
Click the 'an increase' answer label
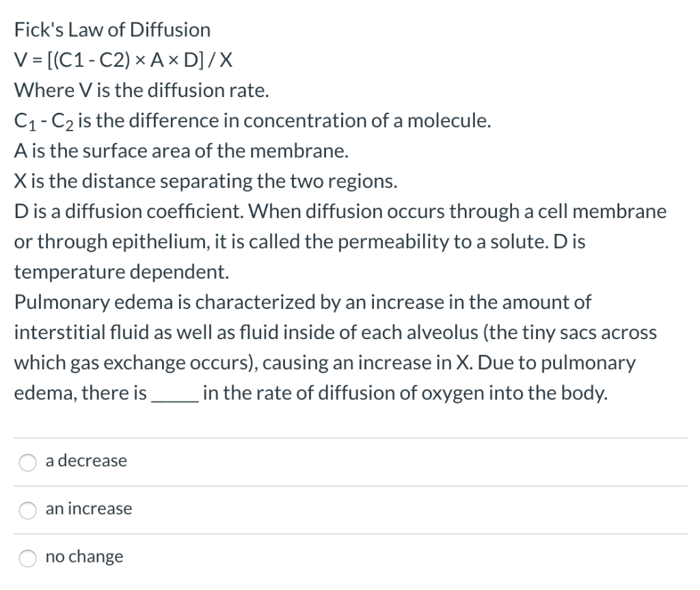tap(88, 509)
